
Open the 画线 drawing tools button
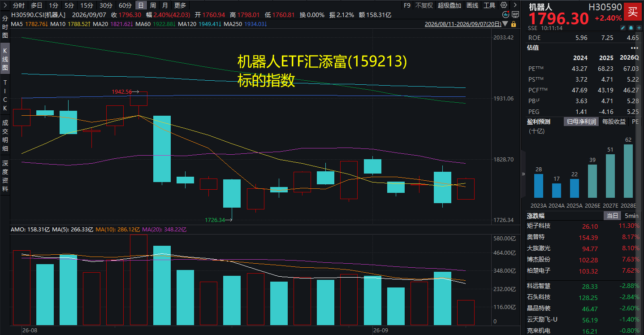coord(472,5)
